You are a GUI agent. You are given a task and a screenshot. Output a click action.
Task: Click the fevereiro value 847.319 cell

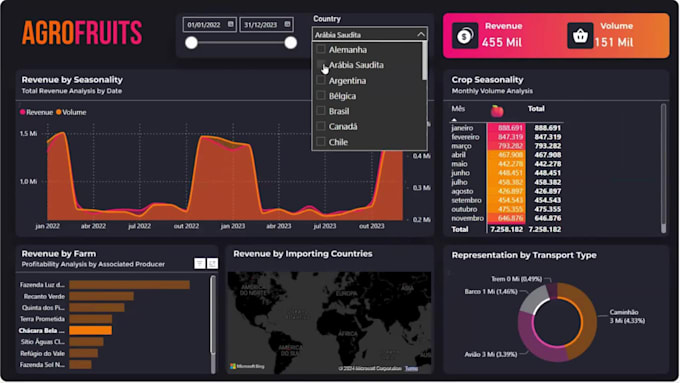506,137
